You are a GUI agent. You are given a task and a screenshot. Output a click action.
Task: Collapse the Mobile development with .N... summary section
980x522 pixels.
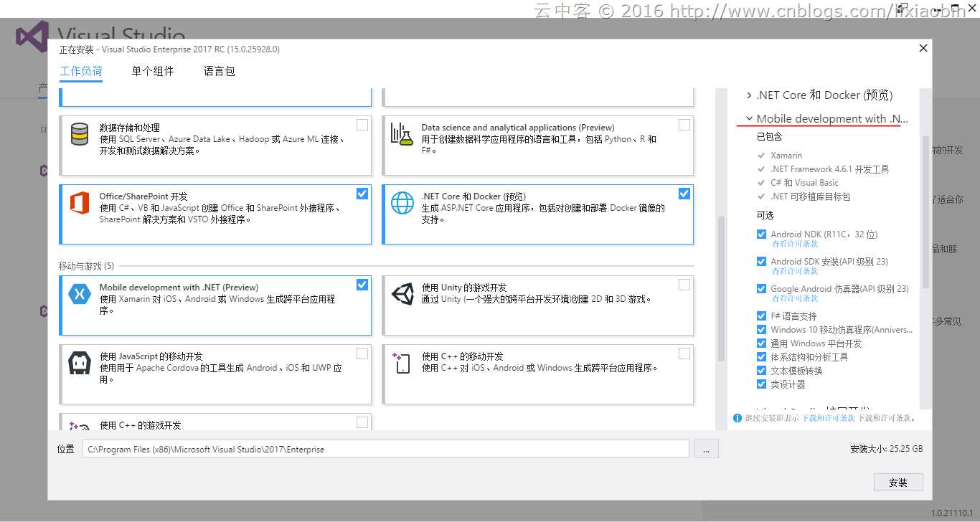point(749,119)
